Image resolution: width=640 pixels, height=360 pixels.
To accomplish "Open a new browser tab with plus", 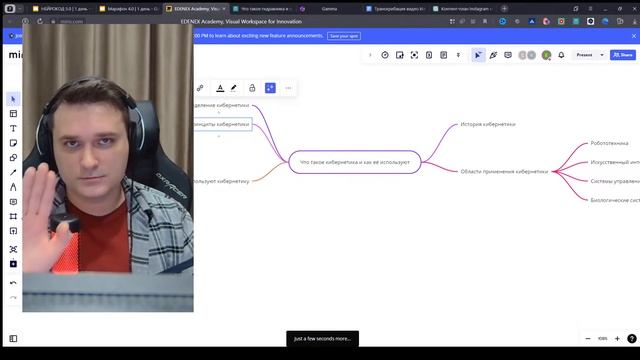I will point(504,9).
